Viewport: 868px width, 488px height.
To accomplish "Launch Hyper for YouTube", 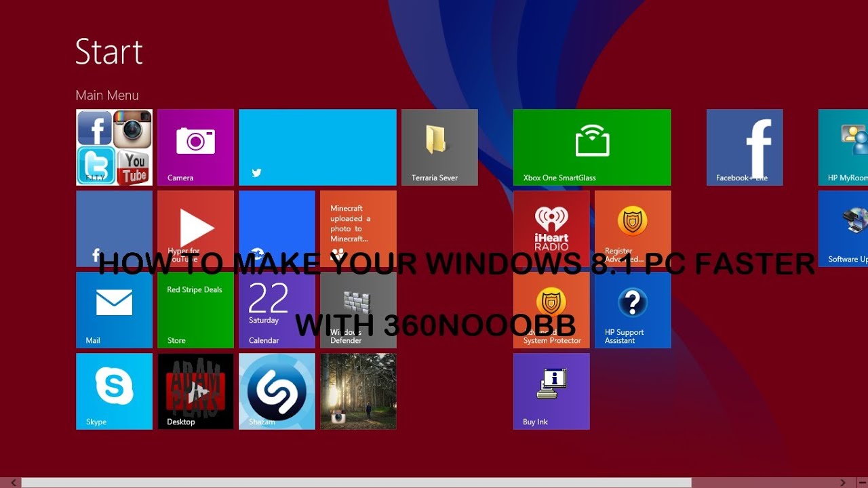I will (x=195, y=228).
